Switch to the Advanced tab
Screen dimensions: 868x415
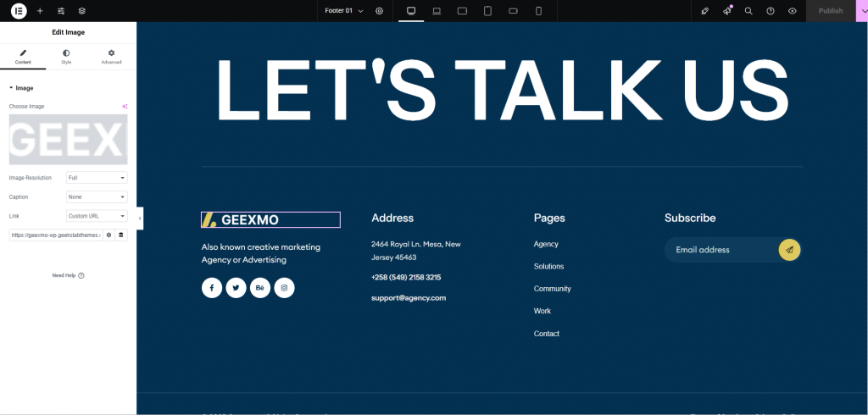coord(111,57)
